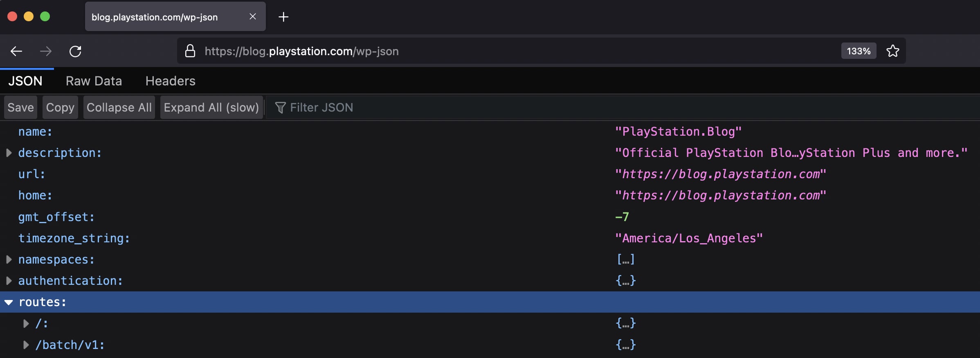Click the browser back arrow
The width and height of the screenshot is (980, 358).
pyautogui.click(x=16, y=51)
